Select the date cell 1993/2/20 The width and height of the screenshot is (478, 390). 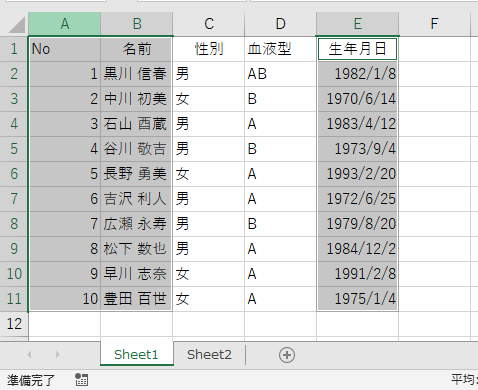(x=357, y=174)
